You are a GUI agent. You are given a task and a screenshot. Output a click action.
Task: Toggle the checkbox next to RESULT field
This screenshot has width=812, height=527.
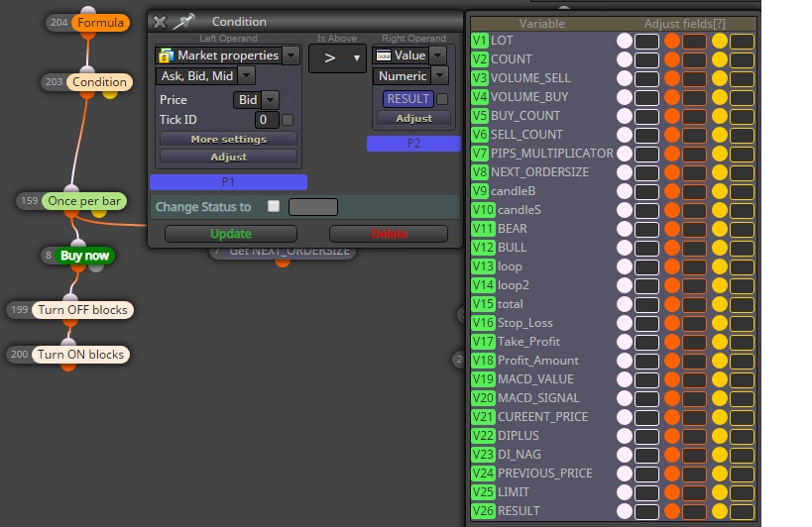(x=442, y=99)
